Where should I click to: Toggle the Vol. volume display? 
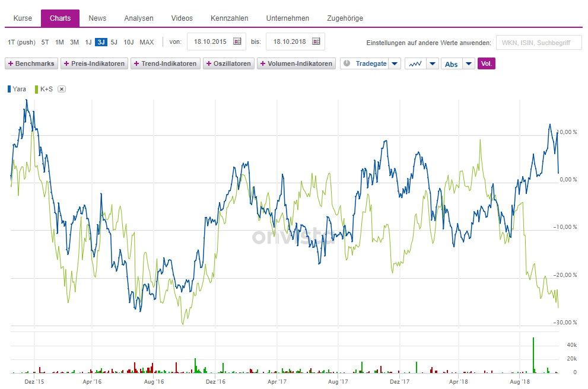[x=487, y=63]
